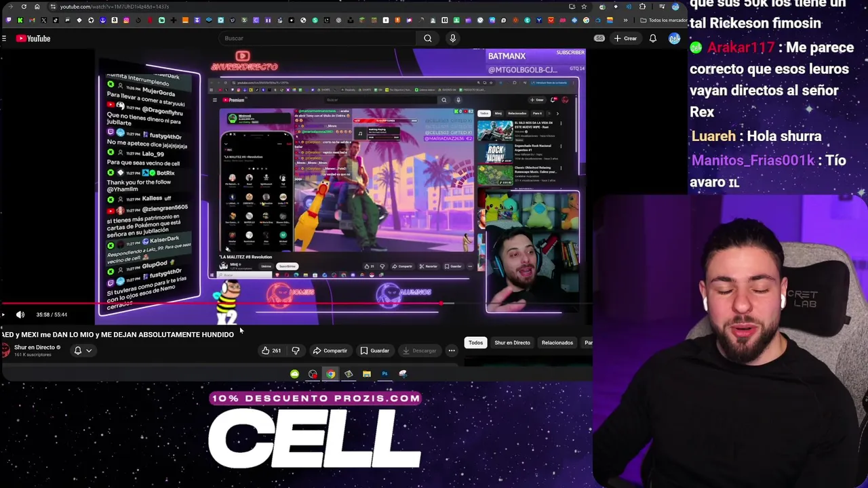Open the subscription bell notification dropdown

click(x=83, y=350)
